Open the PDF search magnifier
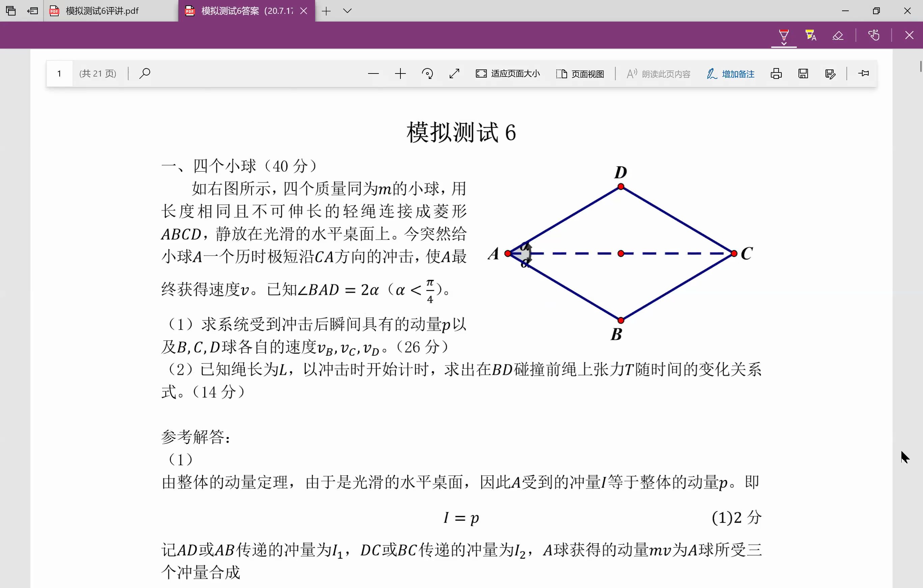Viewport: 923px width, 588px height. click(x=144, y=73)
